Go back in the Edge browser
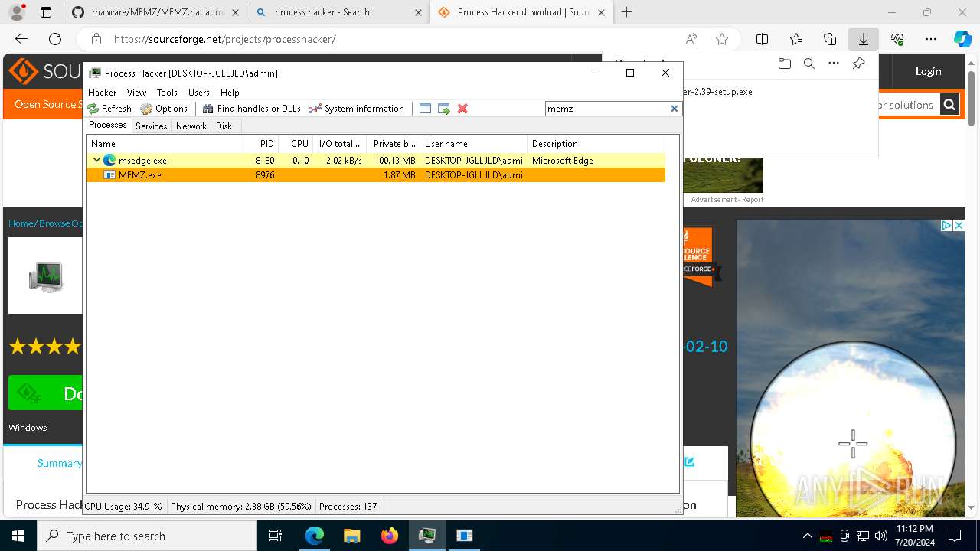Screen dimensions: 980x551 click(x=21, y=39)
